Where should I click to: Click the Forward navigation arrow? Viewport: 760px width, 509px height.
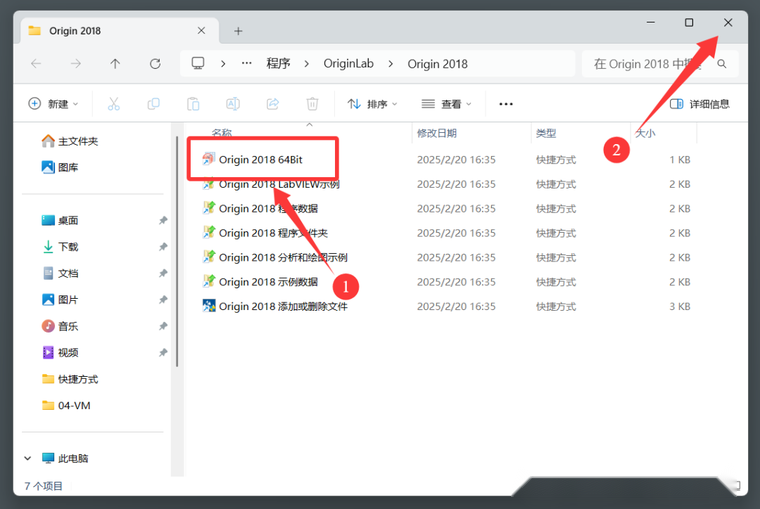coord(75,64)
